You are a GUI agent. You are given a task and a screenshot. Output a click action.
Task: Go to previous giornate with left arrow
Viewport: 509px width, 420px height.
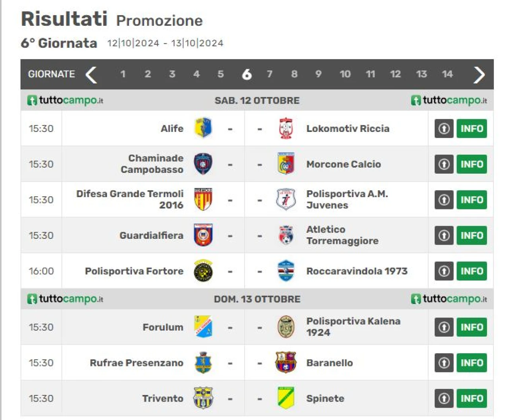point(91,74)
